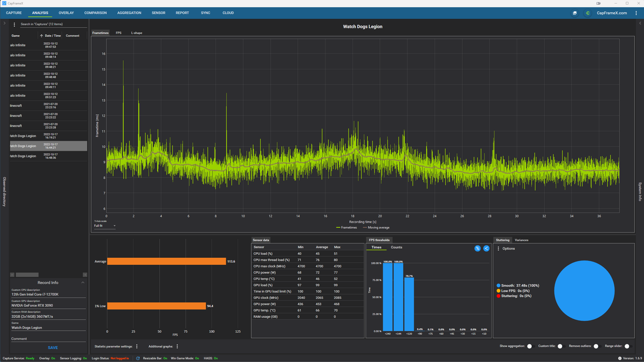Open the System Info vertical tab
The image size is (644, 362).
pos(640,191)
